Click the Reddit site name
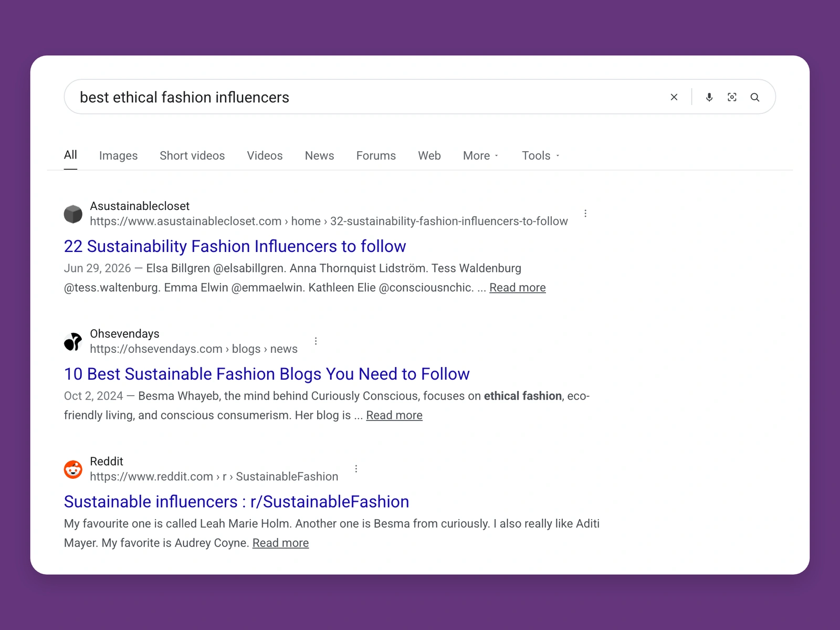The width and height of the screenshot is (840, 630). coord(107,461)
